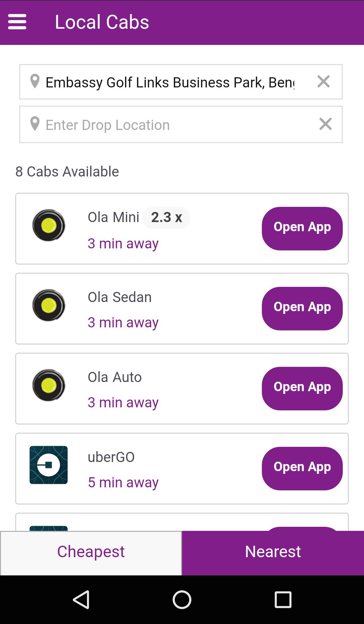The image size is (364, 624).
Task: Tap the Ola Auto logo icon
Action: coord(49,385)
